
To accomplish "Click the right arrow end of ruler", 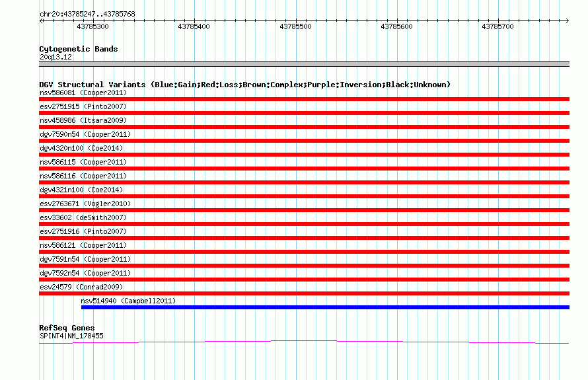I will pos(568,21).
